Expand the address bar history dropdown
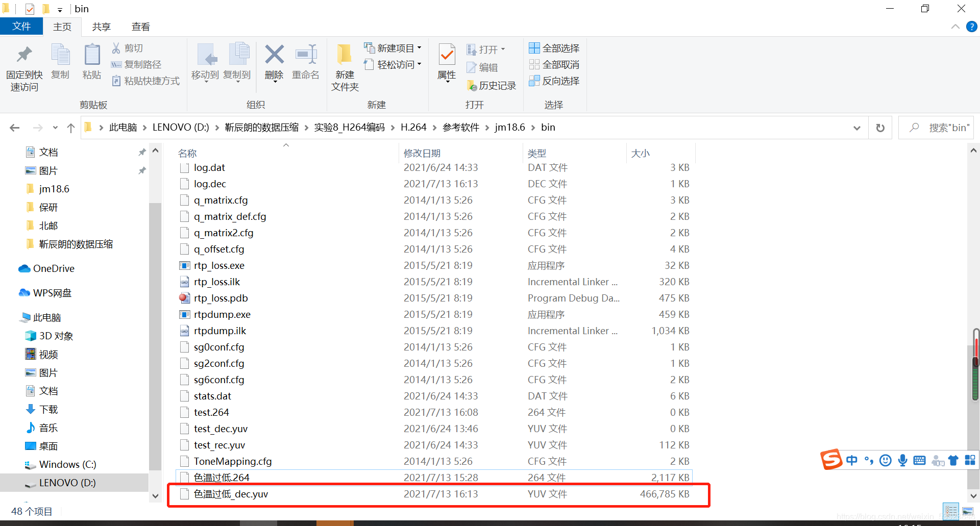Image resolution: width=980 pixels, height=526 pixels. click(x=856, y=128)
